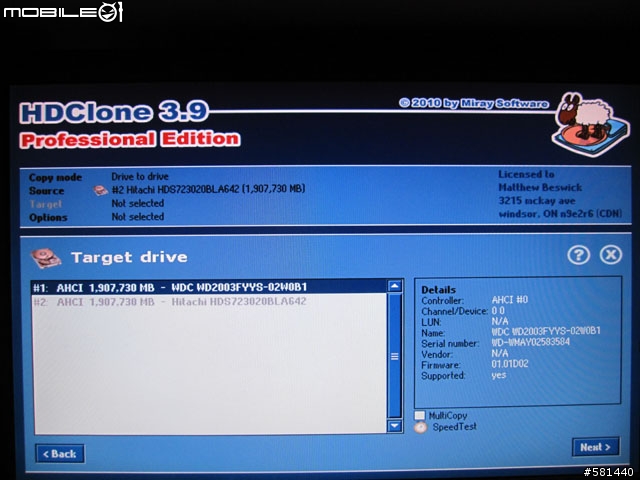The image size is (640, 480).
Task: Enable the MultiCopy checkbox
Action: point(420,416)
